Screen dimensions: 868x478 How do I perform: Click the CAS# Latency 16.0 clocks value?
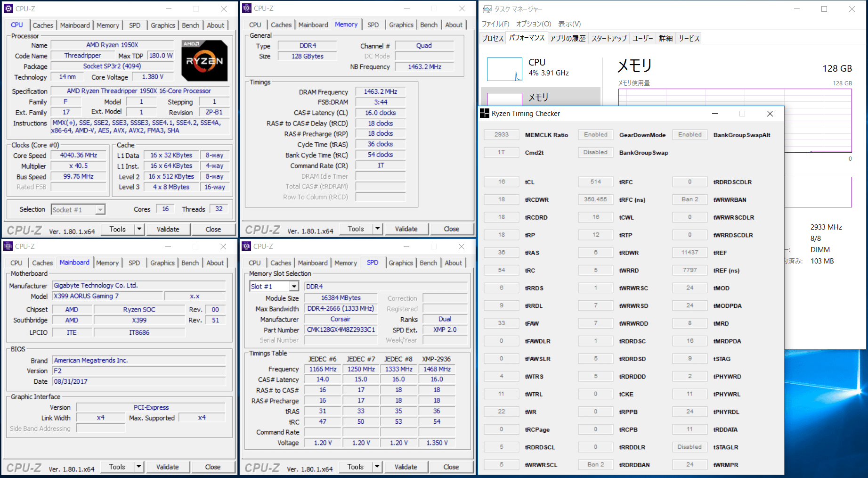tap(381, 113)
